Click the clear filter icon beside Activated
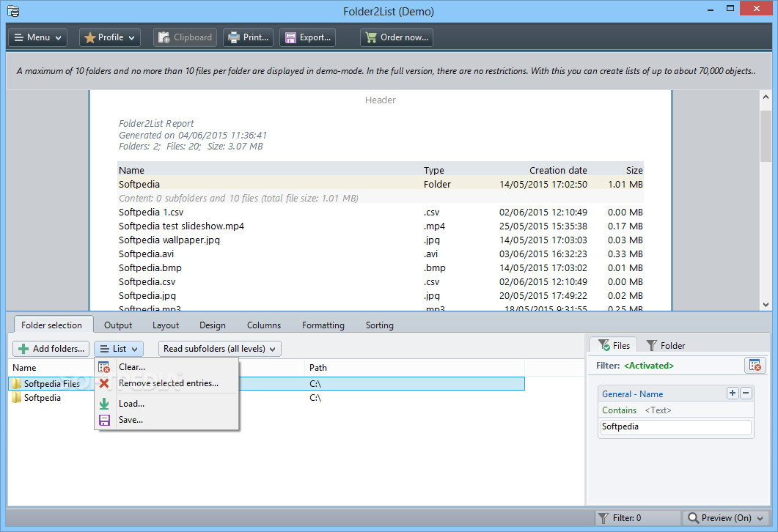Screen dimensions: 778x532 tap(755, 366)
